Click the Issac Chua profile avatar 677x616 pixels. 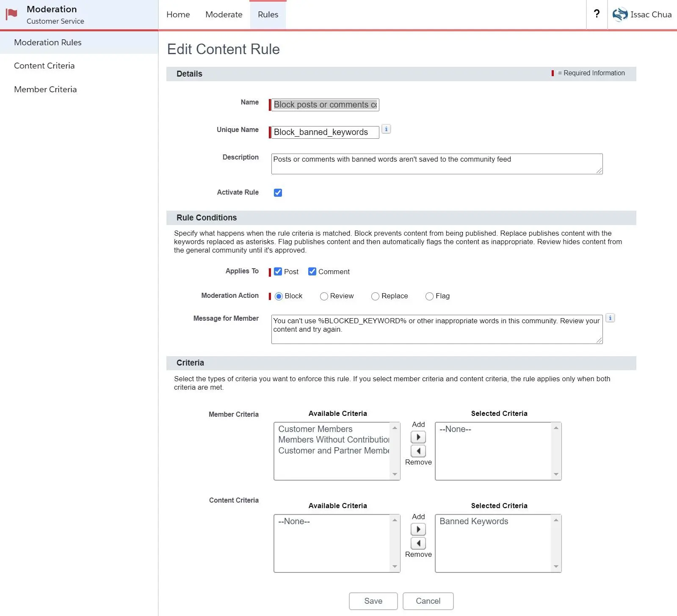coord(620,14)
